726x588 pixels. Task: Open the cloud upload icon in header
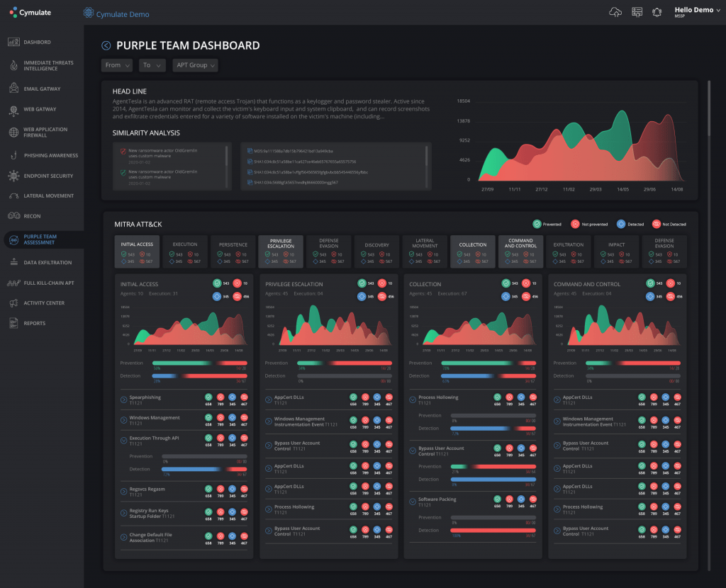click(x=615, y=13)
